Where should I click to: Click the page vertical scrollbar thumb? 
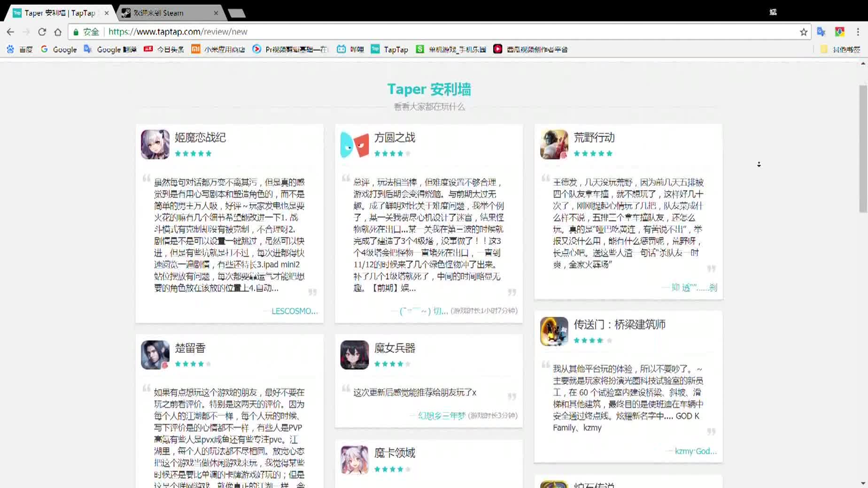point(863,149)
